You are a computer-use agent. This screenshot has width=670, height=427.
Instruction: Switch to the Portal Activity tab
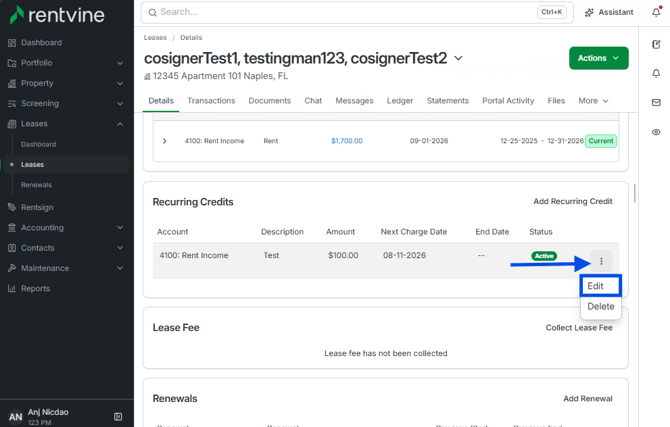coord(508,101)
